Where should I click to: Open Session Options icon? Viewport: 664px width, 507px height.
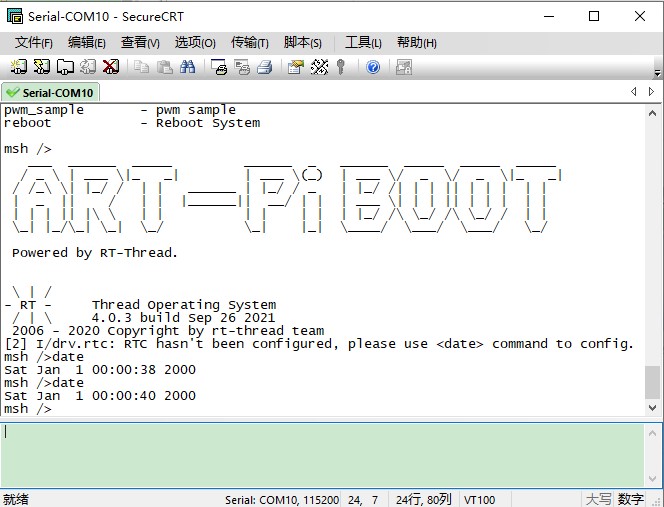pyautogui.click(x=296, y=67)
